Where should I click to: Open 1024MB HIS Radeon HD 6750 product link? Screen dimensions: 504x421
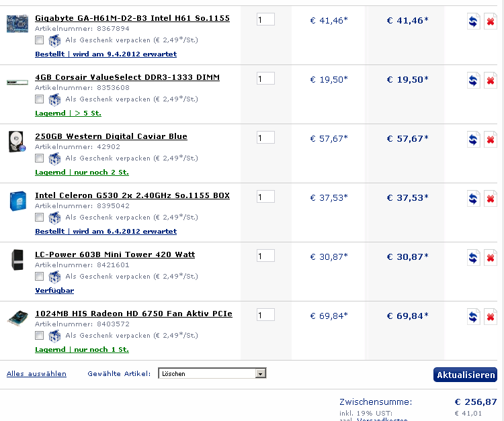click(x=134, y=314)
